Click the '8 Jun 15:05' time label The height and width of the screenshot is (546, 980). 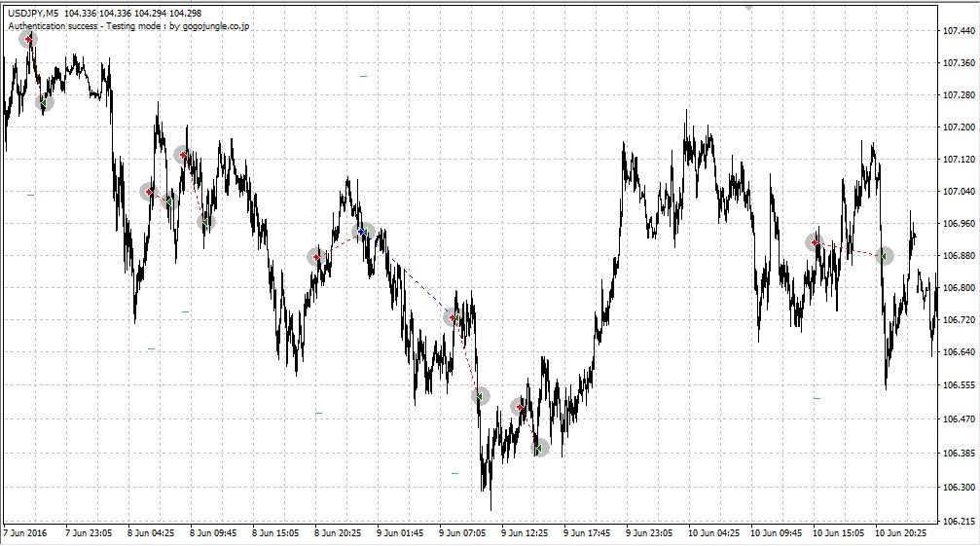click(275, 533)
